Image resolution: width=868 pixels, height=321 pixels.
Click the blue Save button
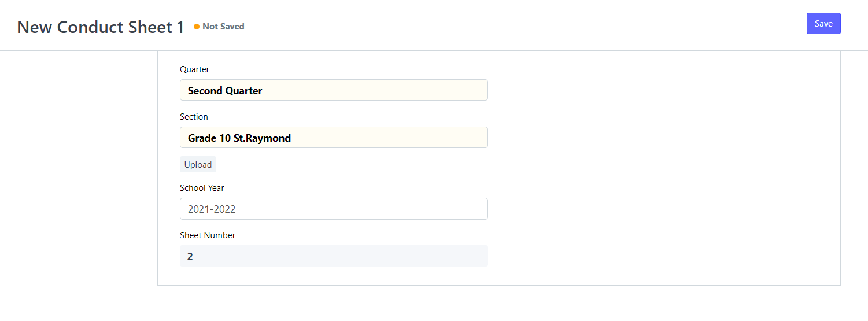click(x=823, y=24)
